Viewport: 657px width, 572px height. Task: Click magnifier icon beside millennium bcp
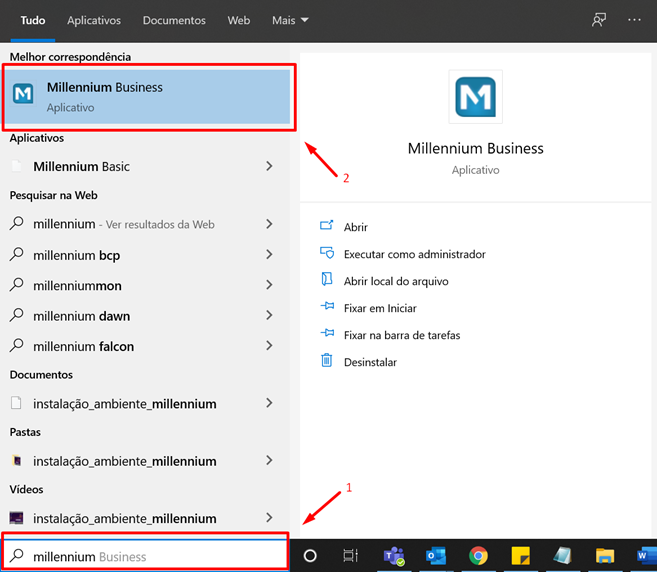point(16,254)
